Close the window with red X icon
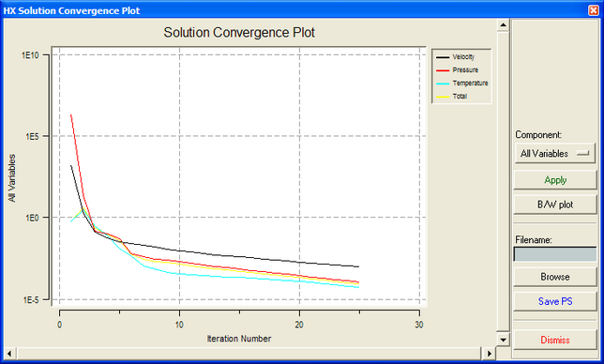Screen dimensions: 604x364 pyautogui.click(x=594, y=10)
